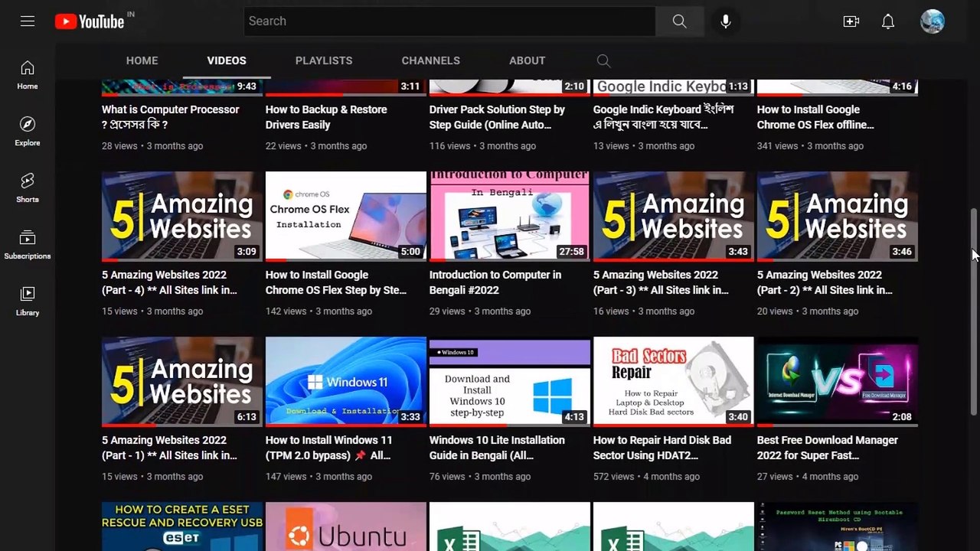Open 'Introduction to Computer in Bengali #2022' title

click(495, 282)
